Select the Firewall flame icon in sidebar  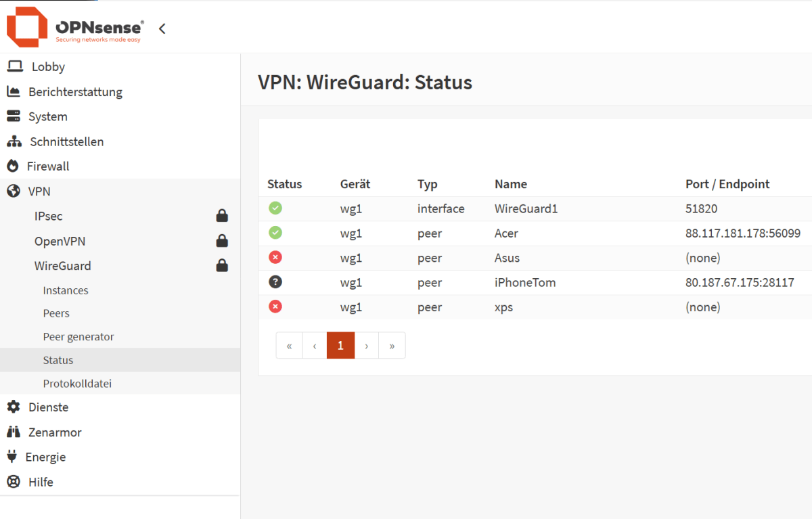14,166
